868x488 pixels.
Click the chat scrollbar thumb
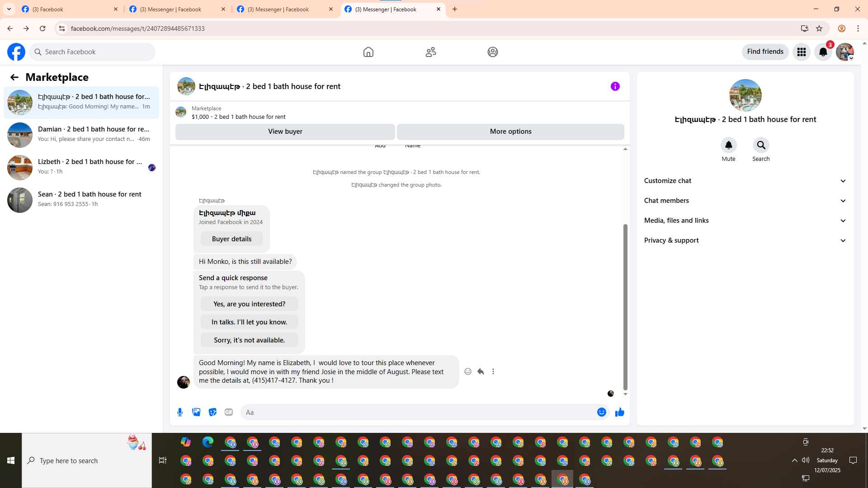[x=625, y=307]
